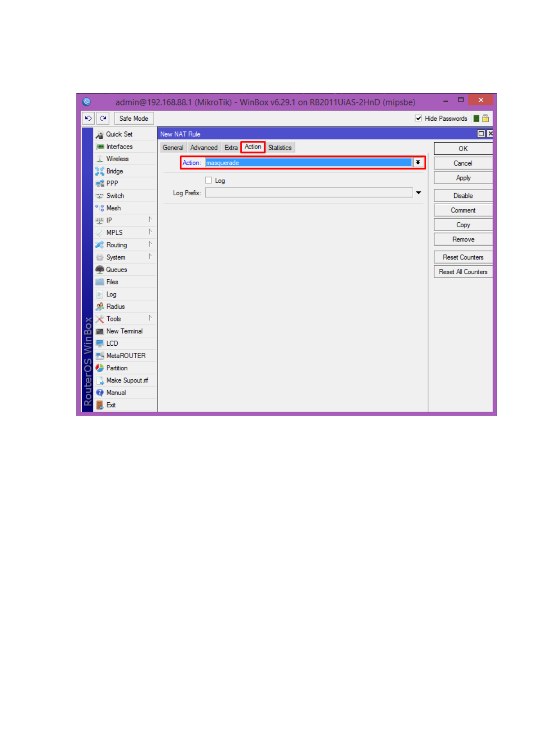The image size is (535, 756).
Task: Open the Action masquerade dropdown arrow
Action: [x=418, y=163]
